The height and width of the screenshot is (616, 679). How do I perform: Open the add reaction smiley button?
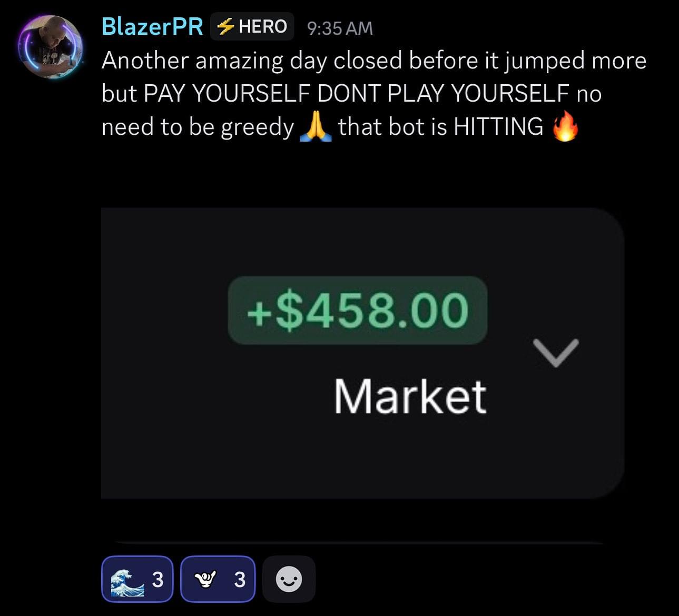289,579
